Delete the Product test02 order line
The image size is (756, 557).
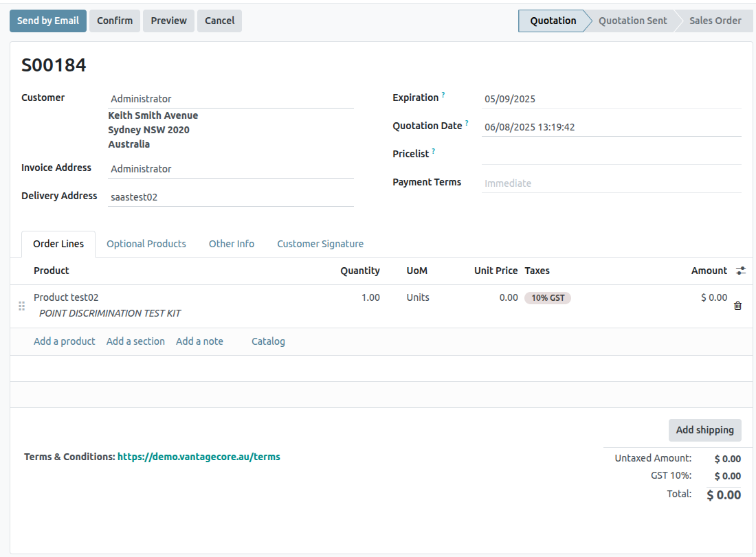click(x=737, y=306)
